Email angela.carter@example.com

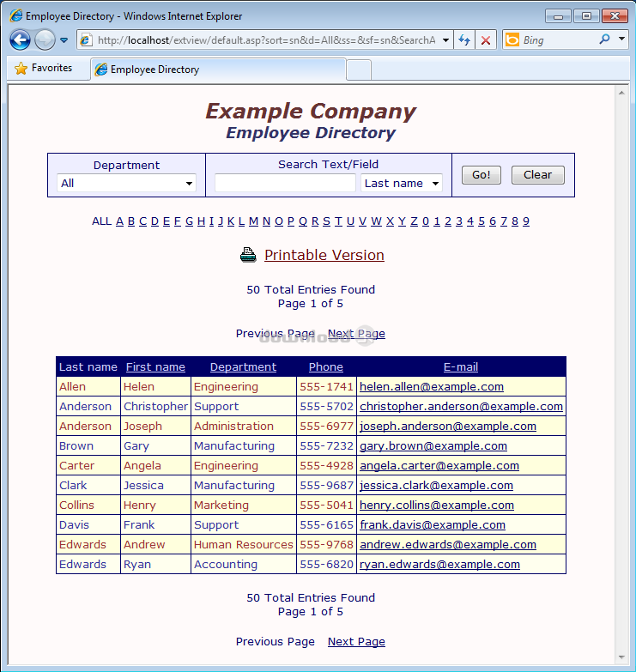coord(439,465)
